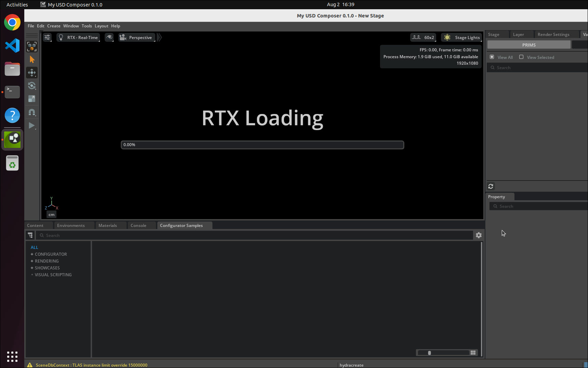Open Terminal from the dock
Image resolution: width=588 pixels, height=368 pixels.
pyautogui.click(x=12, y=92)
